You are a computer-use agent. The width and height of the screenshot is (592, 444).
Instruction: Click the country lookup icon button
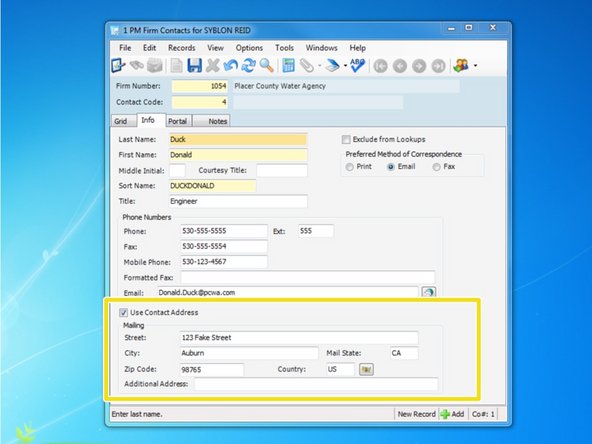366,369
